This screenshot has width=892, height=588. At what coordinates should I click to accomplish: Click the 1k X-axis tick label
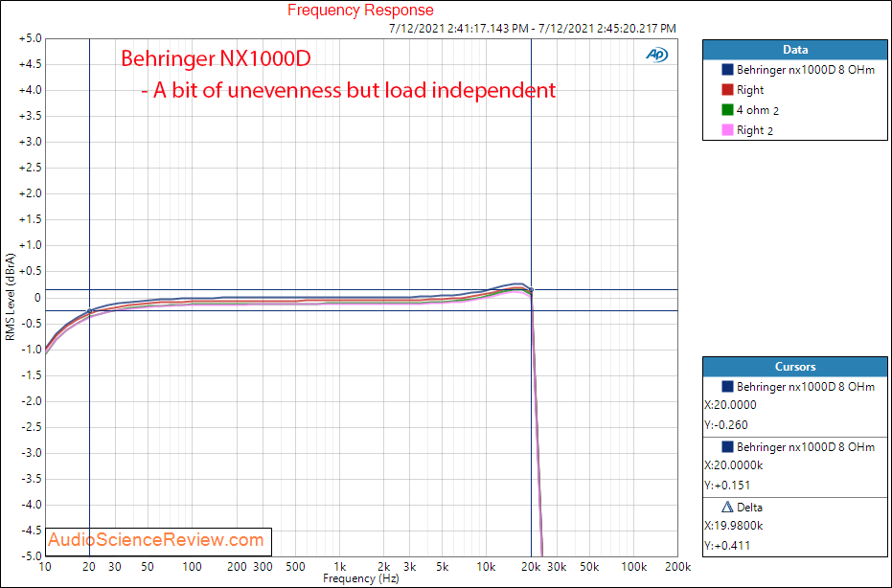pos(339,567)
